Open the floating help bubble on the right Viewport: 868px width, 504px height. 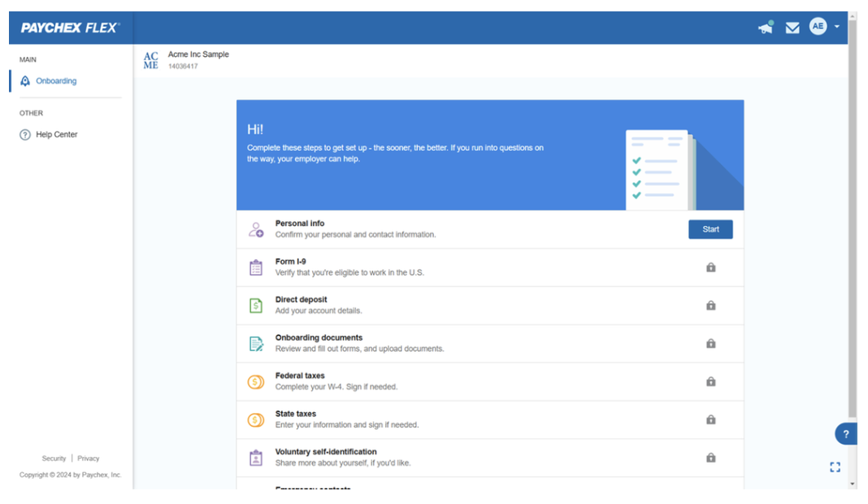coord(845,433)
